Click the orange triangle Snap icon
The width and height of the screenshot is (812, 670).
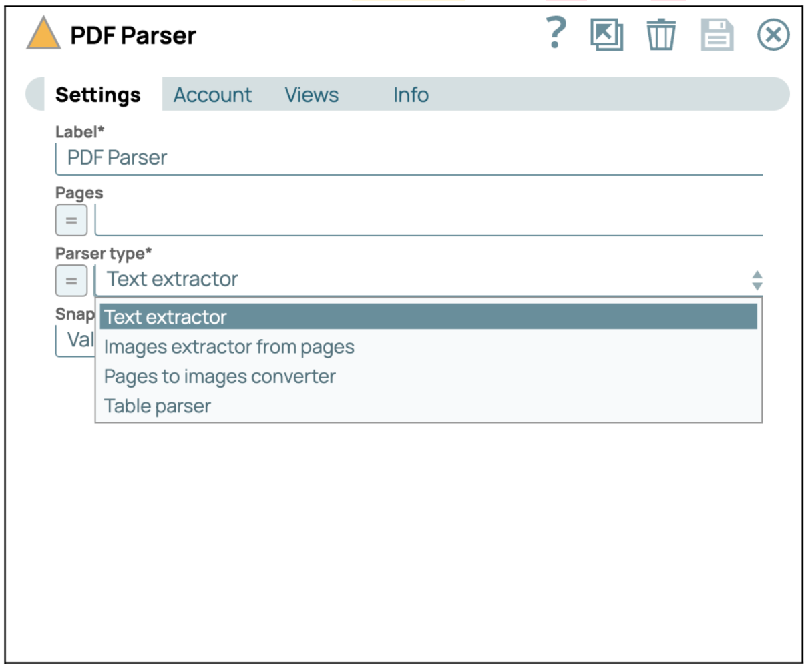pos(43,33)
